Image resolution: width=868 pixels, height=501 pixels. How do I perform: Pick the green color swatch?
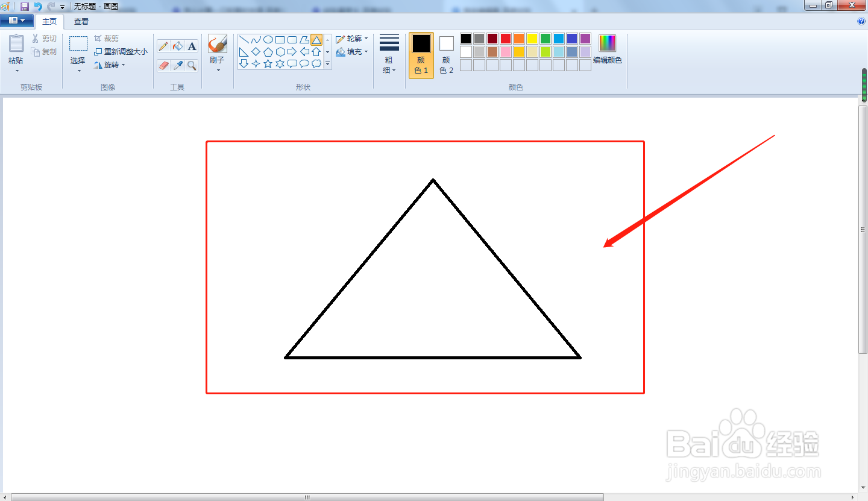click(546, 39)
